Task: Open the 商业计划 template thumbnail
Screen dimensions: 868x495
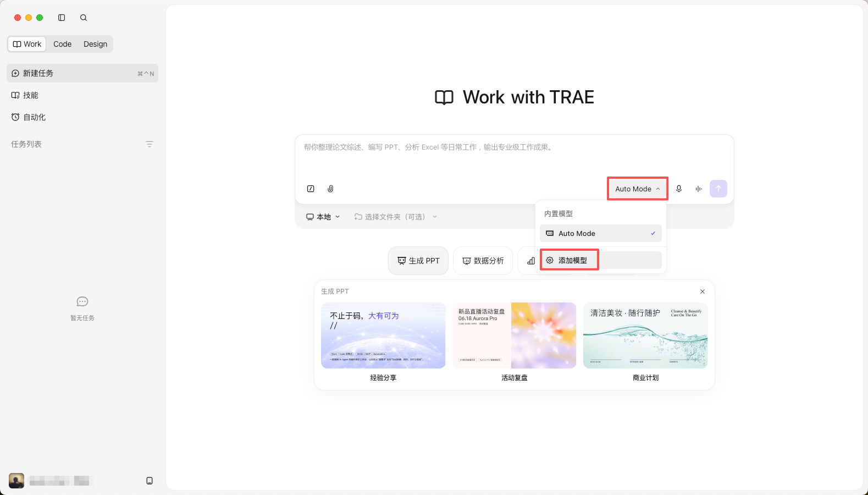Action: [645, 335]
